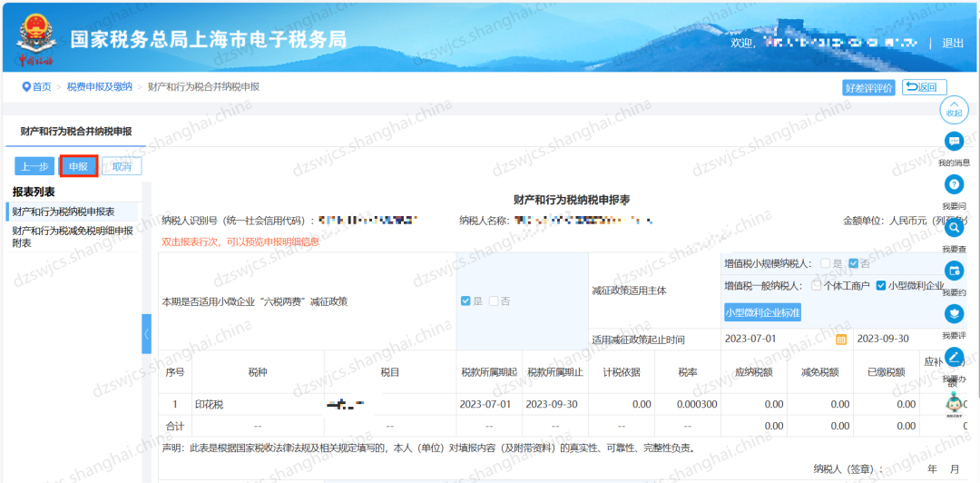980x483 pixels.
Task: Collapse the sidebar with 收起 icon
Action: (x=954, y=110)
